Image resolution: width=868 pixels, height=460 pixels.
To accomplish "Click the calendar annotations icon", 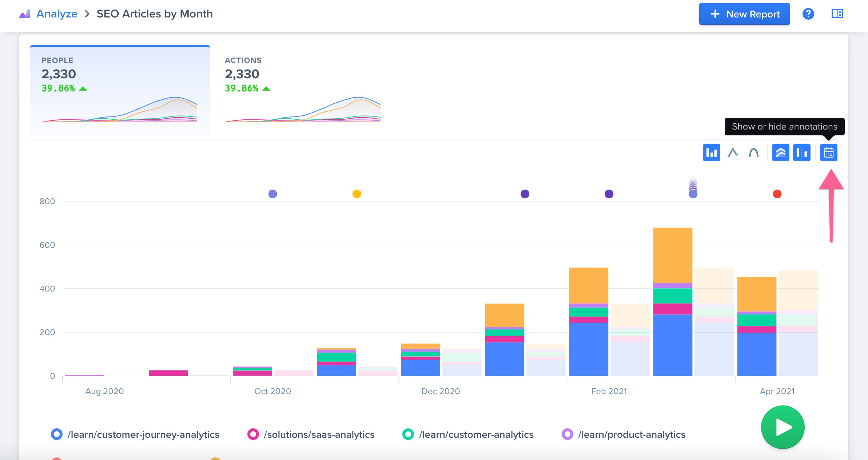I will 828,152.
